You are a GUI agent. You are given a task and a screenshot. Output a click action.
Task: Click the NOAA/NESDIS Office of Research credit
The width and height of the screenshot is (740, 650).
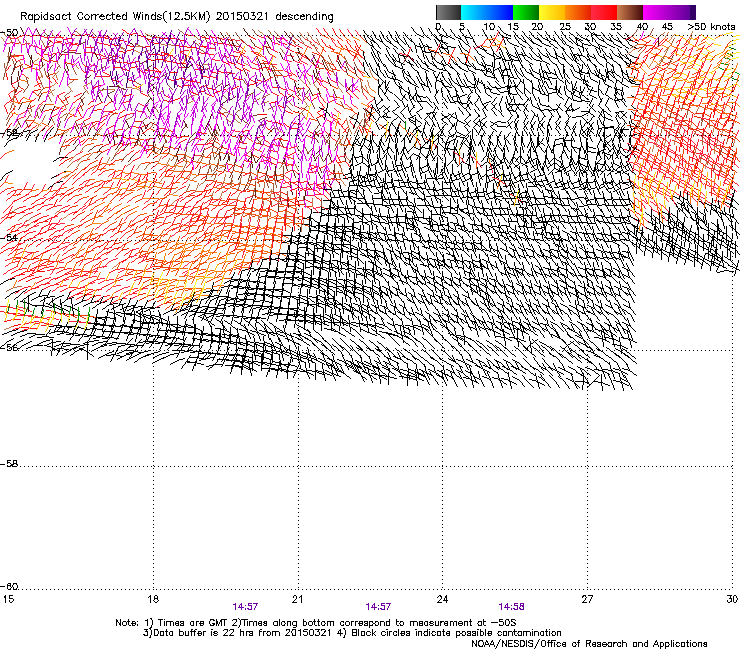click(589, 644)
